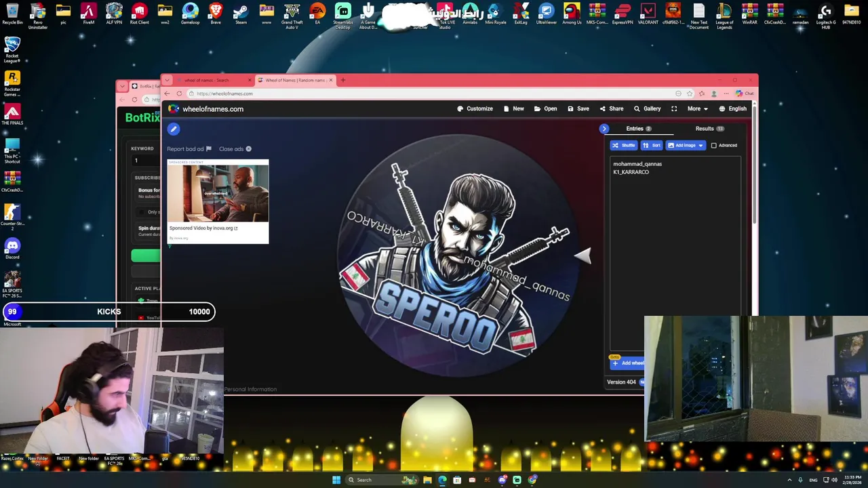The image size is (868, 488).
Task: Click the Add wheel button
Action: (x=628, y=363)
